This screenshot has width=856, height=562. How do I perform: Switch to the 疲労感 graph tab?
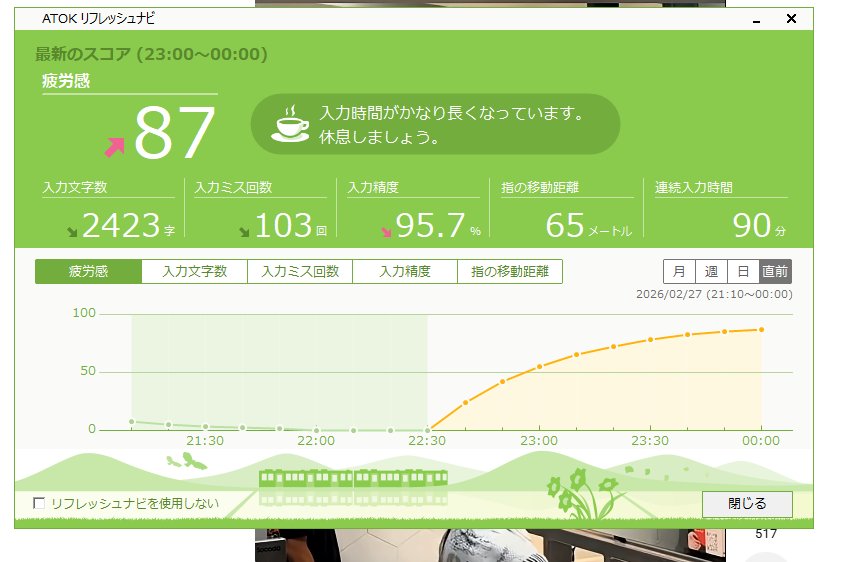pyautogui.click(x=88, y=272)
